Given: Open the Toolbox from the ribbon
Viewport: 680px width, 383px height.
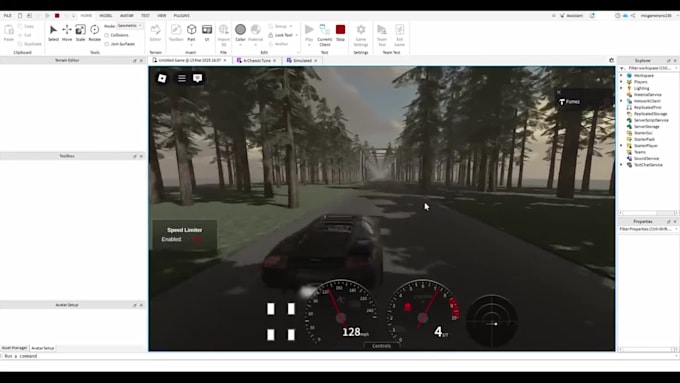Looking at the screenshot, I should coord(176,33).
